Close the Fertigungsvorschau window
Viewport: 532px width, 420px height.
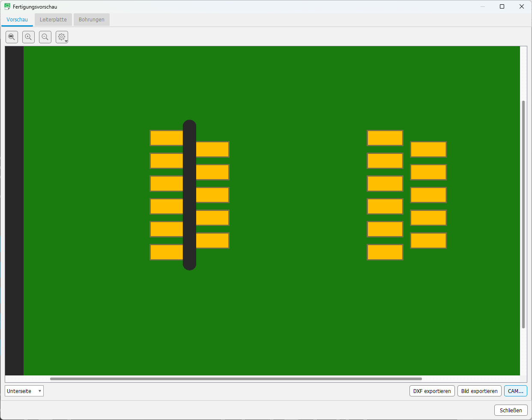(522, 6)
